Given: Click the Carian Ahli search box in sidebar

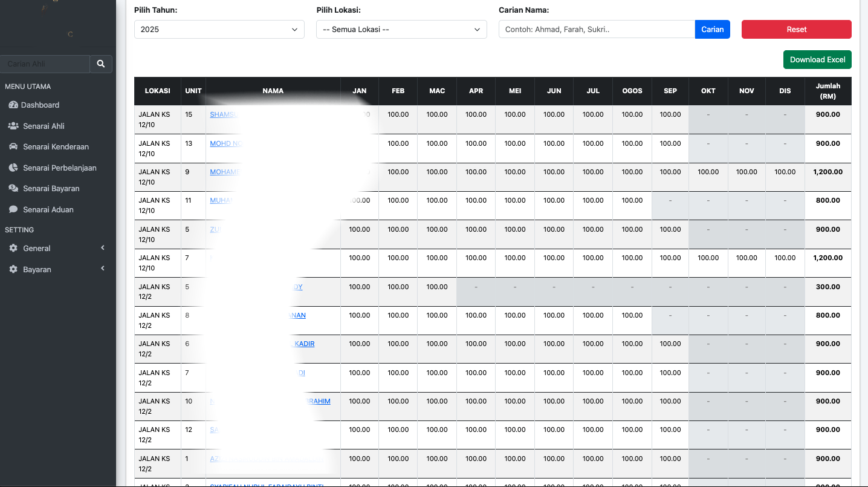Looking at the screenshot, I should pyautogui.click(x=45, y=64).
